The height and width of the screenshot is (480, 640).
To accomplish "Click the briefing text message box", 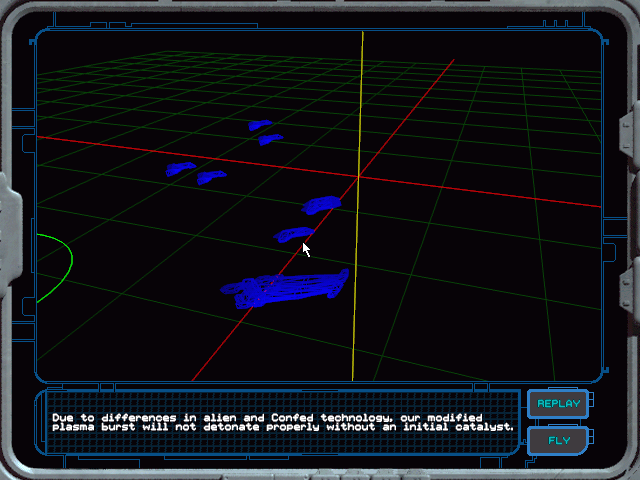I will 283,422.
